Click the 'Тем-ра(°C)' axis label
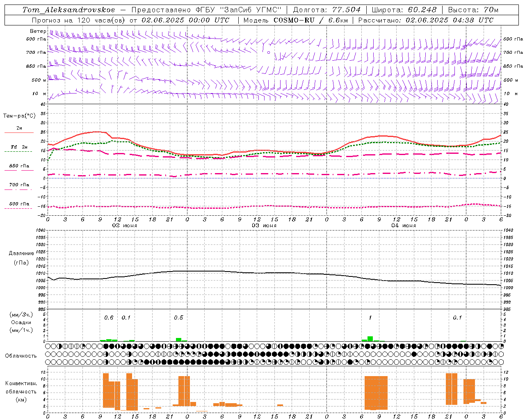This screenshot has height=420, width=525. [19, 116]
